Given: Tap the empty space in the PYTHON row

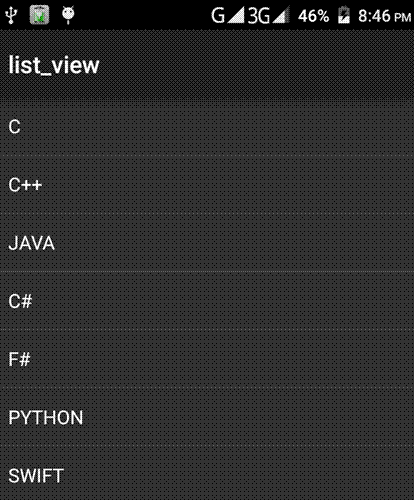Looking at the screenshot, I should 248,417.
